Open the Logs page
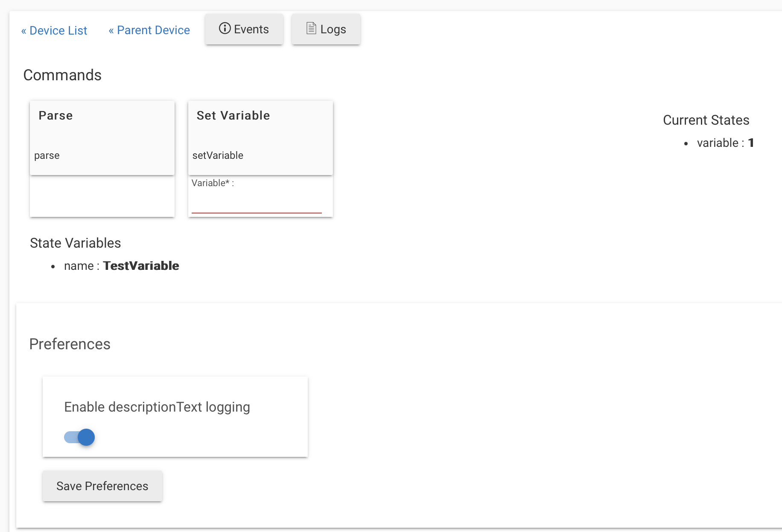Screen dimensions: 782x532 [326, 29]
